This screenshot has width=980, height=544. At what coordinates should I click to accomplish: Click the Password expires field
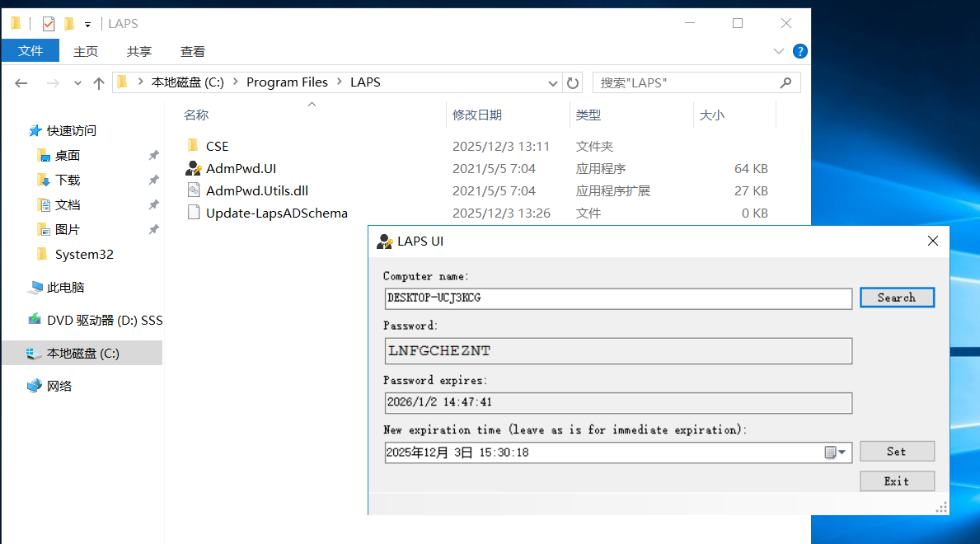point(618,403)
